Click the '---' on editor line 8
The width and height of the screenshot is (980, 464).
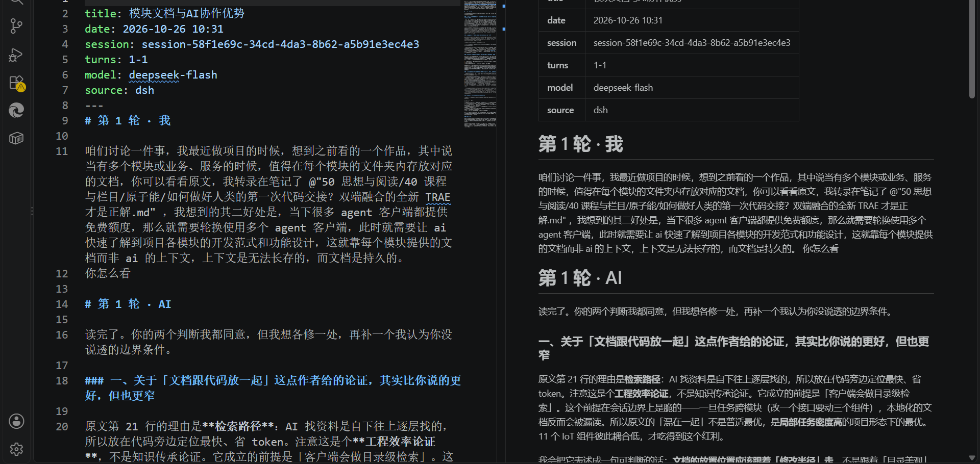coord(94,106)
